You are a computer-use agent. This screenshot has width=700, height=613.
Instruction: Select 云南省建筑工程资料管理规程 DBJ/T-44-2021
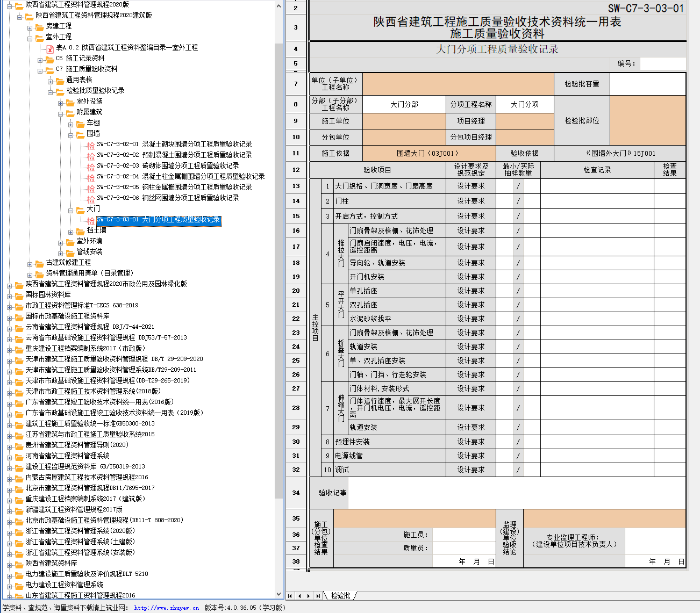(x=90, y=327)
